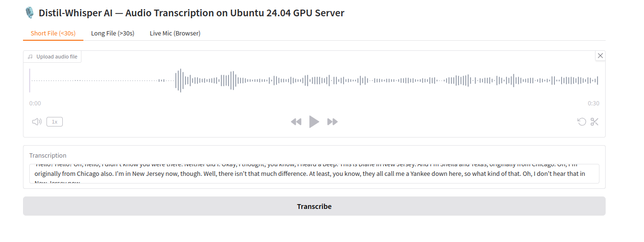Rewind the audio playback
The image size is (644, 242).
coord(296,122)
